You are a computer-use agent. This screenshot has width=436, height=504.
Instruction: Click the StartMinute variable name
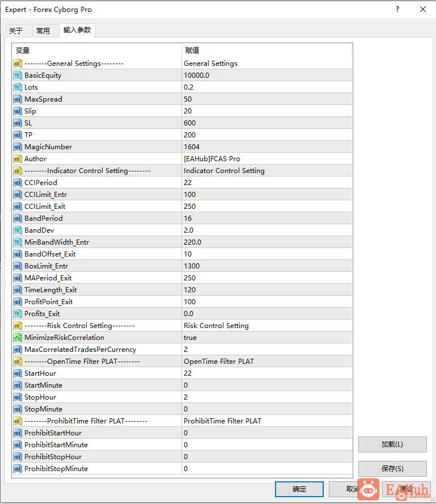click(43, 385)
